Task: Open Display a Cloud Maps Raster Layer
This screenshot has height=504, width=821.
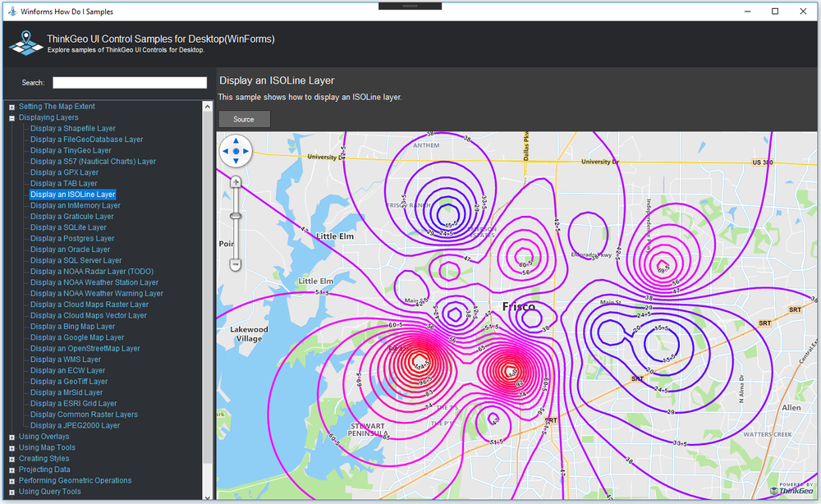Action: [x=89, y=304]
